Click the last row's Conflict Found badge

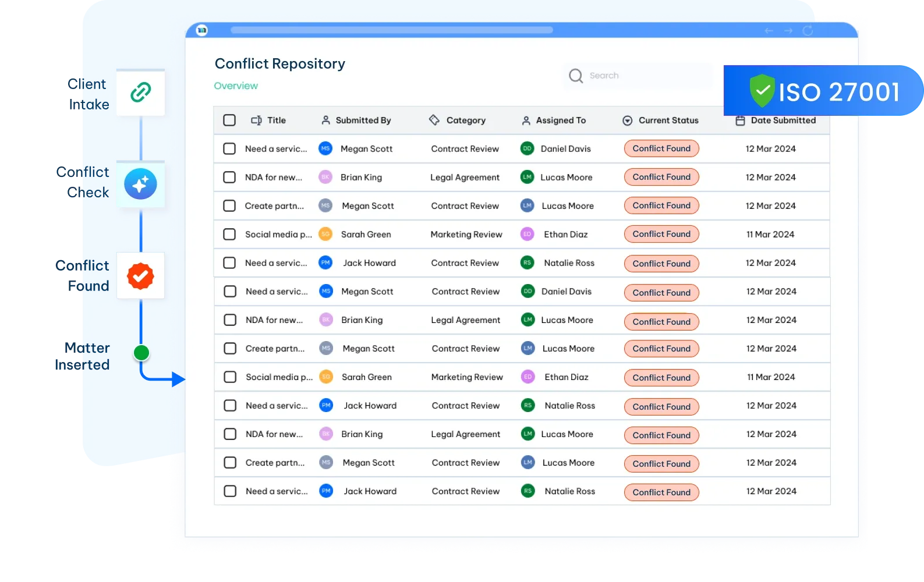coord(661,492)
